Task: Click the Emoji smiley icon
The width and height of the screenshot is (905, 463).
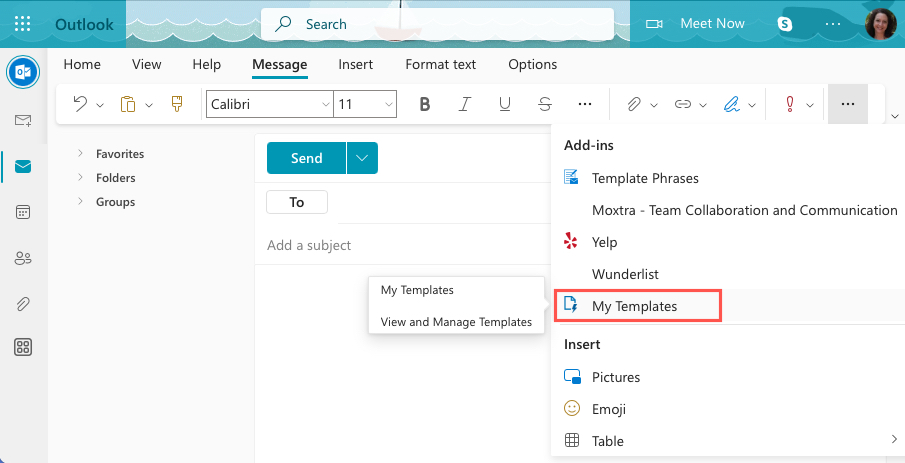Action: tap(571, 408)
